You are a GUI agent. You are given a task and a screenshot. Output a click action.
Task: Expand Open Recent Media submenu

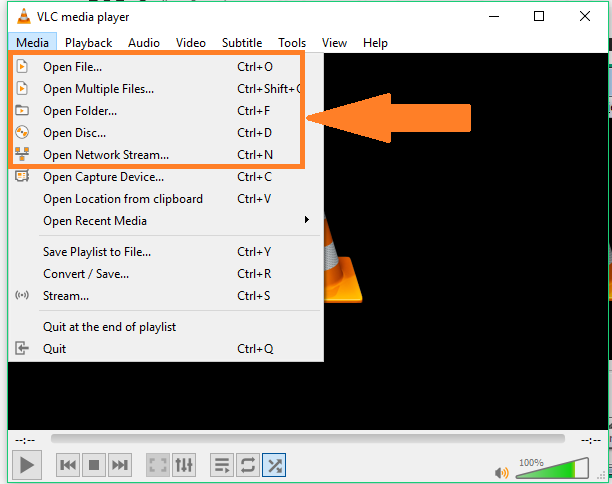coord(166,221)
